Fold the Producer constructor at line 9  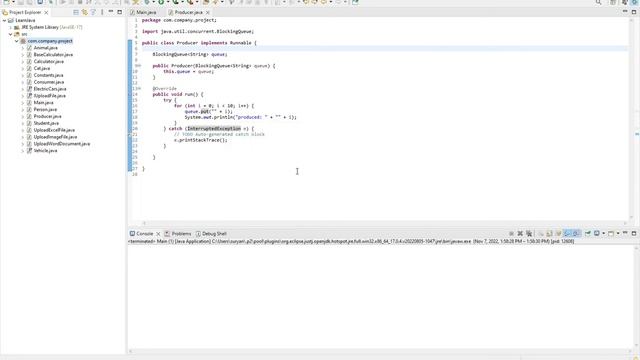click(x=139, y=66)
